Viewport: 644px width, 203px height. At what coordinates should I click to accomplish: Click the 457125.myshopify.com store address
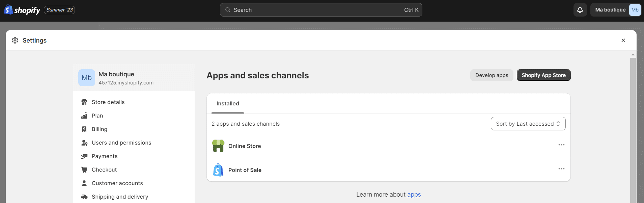126,83
